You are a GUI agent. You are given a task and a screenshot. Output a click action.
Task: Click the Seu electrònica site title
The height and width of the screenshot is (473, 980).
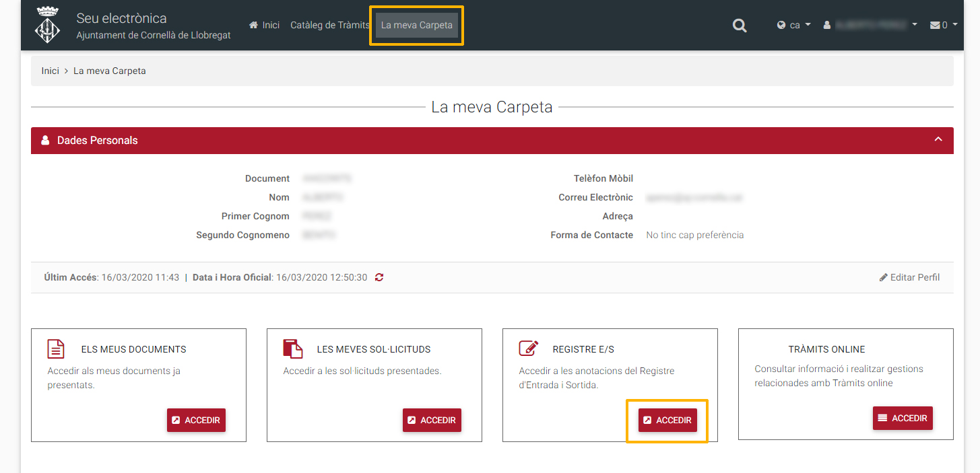tap(122, 18)
